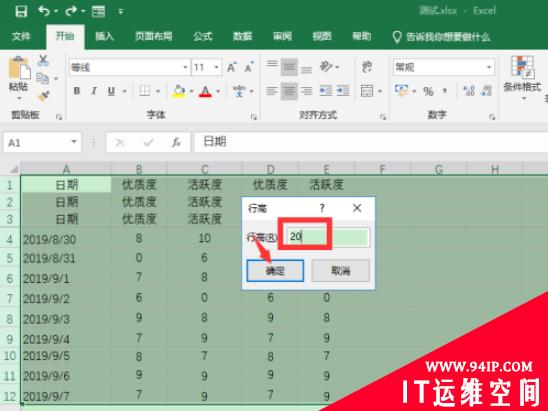Open the font size dropdown showing 11
This screenshot has width=548, height=411.
[x=217, y=67]
